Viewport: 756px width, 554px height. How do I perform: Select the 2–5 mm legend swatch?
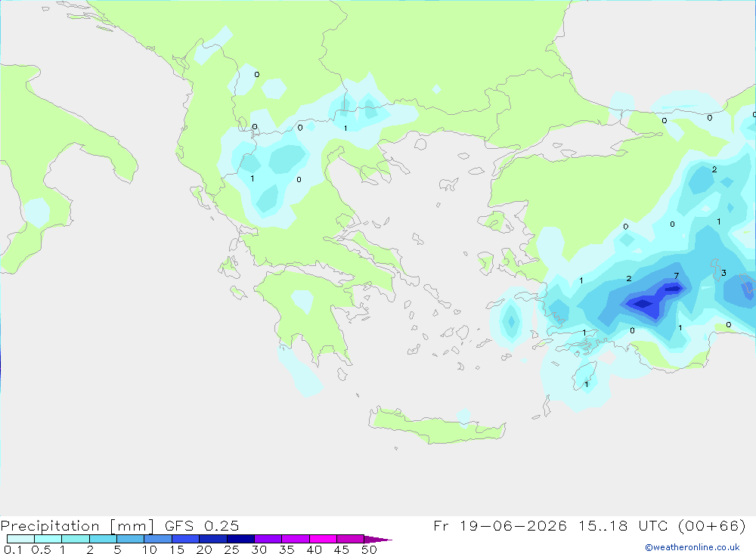(x=103, y=539)
